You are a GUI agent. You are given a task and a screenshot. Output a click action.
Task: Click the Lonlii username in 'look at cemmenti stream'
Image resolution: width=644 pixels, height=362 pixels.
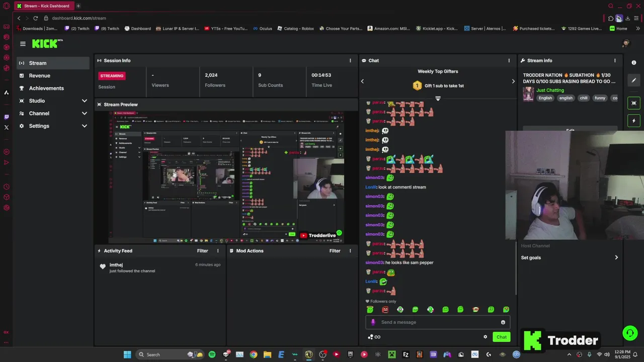click(371, 187)
